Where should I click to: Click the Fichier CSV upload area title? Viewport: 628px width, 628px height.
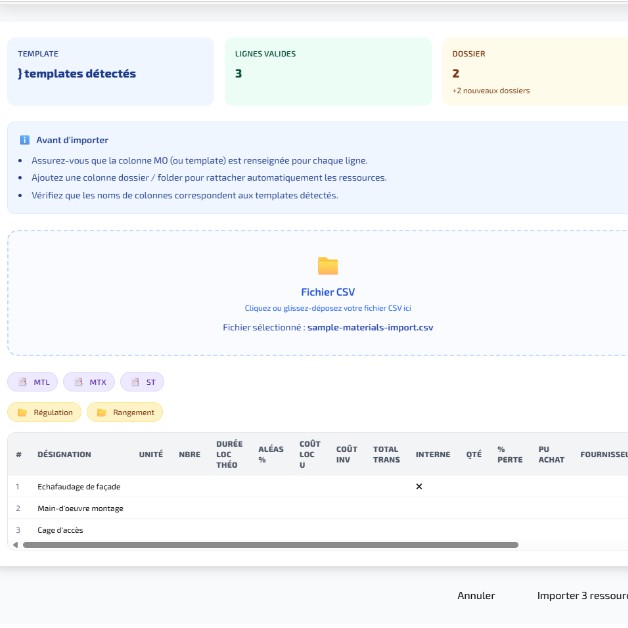[x=328, y=292]
